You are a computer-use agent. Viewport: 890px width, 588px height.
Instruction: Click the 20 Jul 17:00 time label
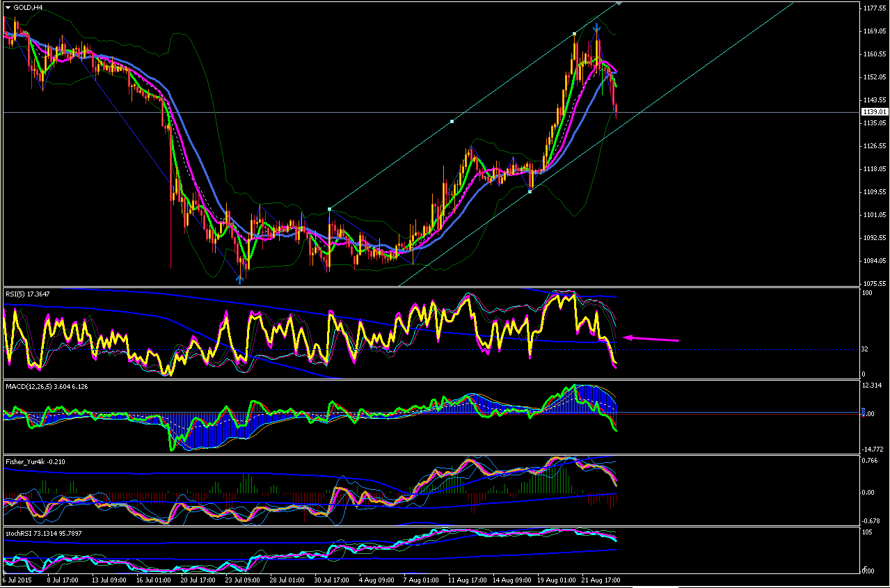[198, 580]
